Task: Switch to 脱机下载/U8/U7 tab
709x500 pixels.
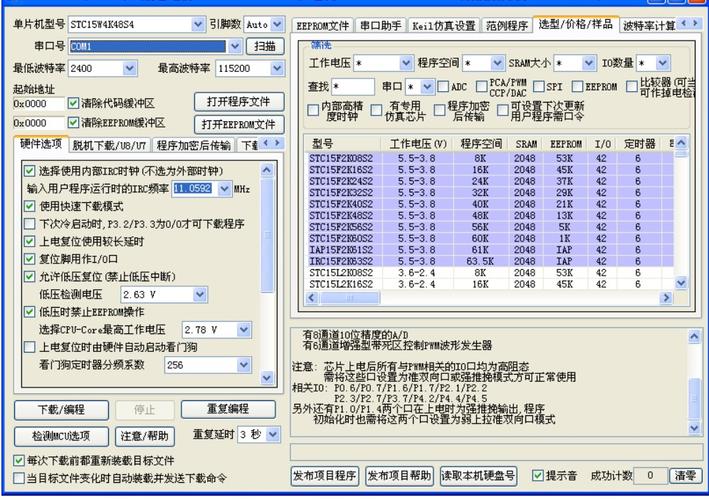Action: pos(109,145)
